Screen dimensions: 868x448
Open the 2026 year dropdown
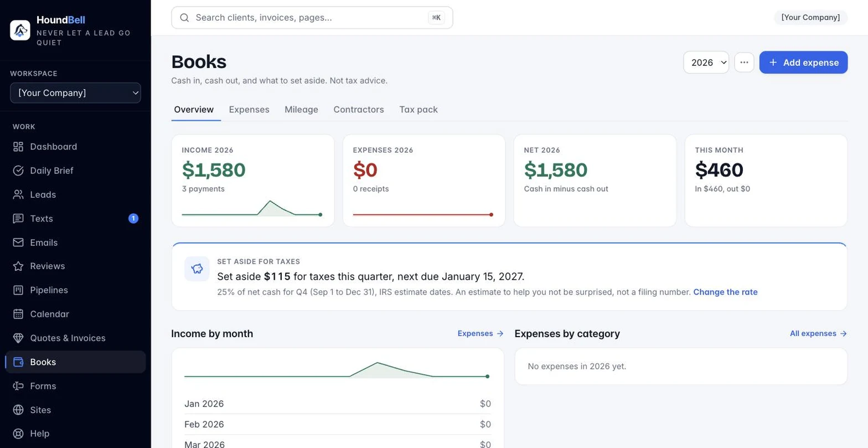(706, 63)
